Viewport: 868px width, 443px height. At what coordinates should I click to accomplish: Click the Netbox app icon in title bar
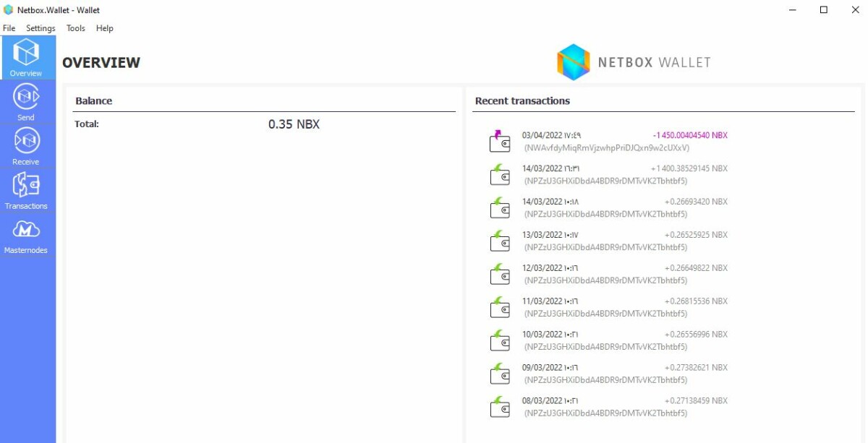pos(8,9)
